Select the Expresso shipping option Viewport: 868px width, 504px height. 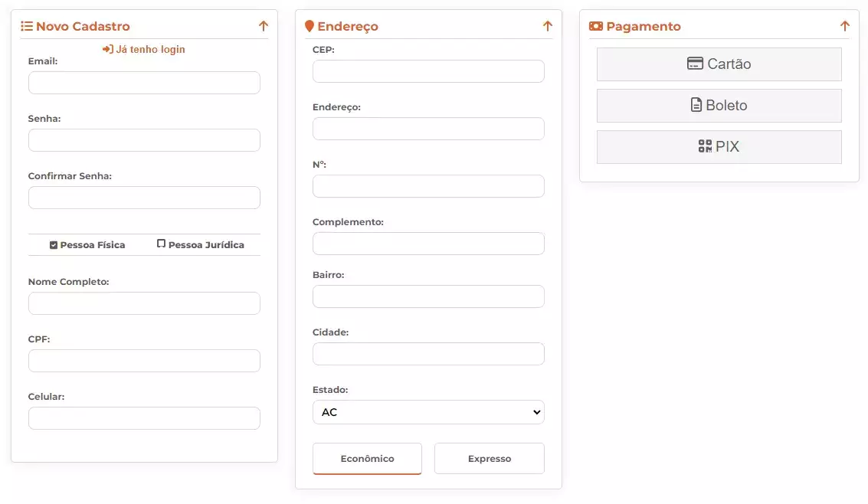click(x=490, y=459)
